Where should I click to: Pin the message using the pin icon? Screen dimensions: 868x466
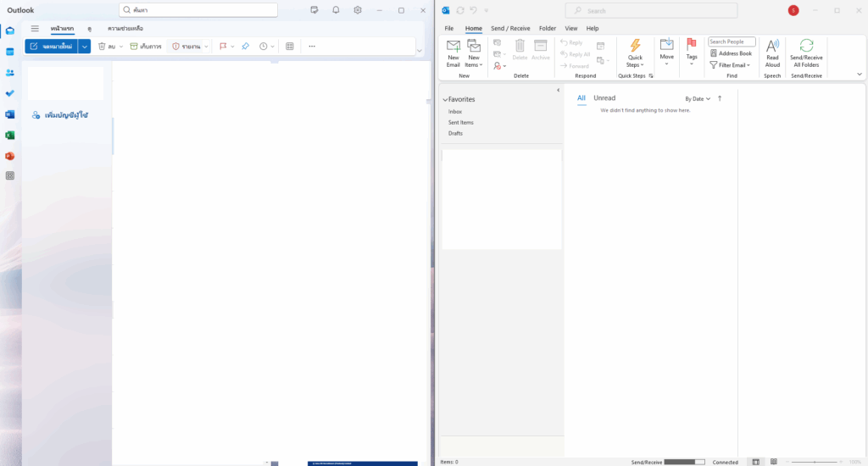pos(245,46)
